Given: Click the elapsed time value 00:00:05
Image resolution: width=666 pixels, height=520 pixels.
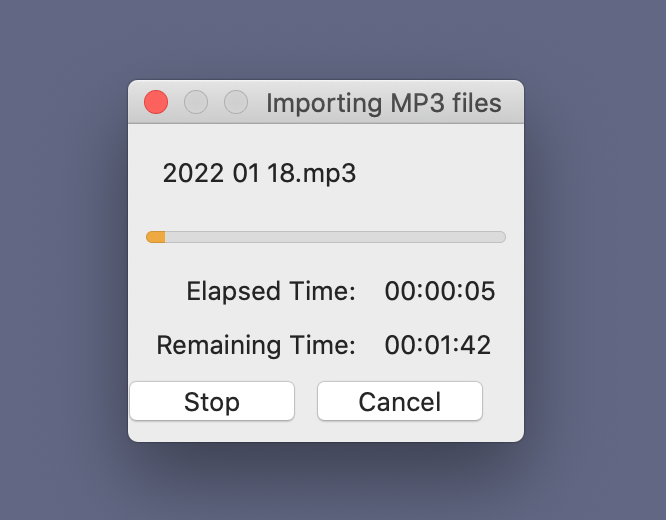Looking at the screenshot, I should click(440, 292).
